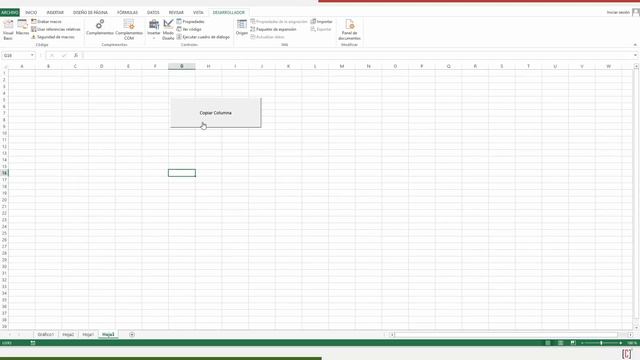This screenshot has width=640, height=360.
Task: Click the zoom out minus button
Action: (x=582, y=343)
